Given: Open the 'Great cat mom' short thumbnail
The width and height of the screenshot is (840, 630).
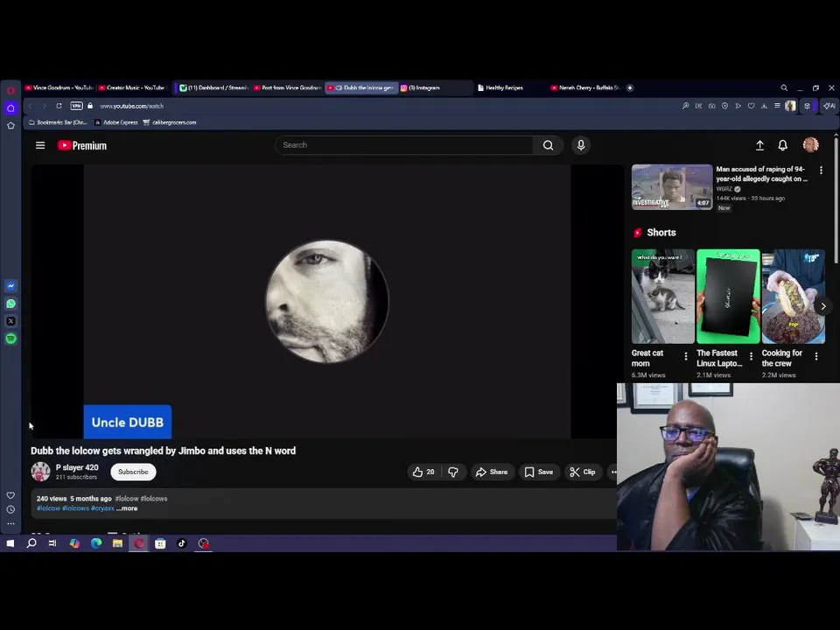Looking at the screenshot, I should 662,297.
